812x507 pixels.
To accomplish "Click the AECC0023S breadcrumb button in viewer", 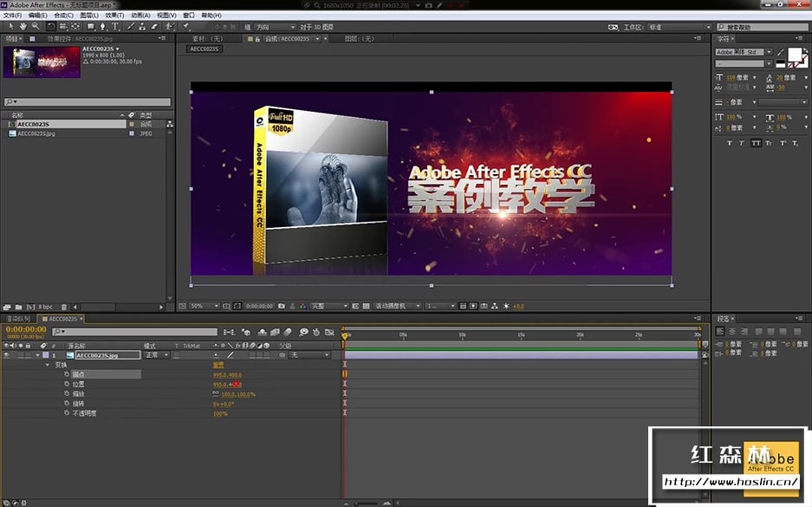I will (x=204, y=49).
